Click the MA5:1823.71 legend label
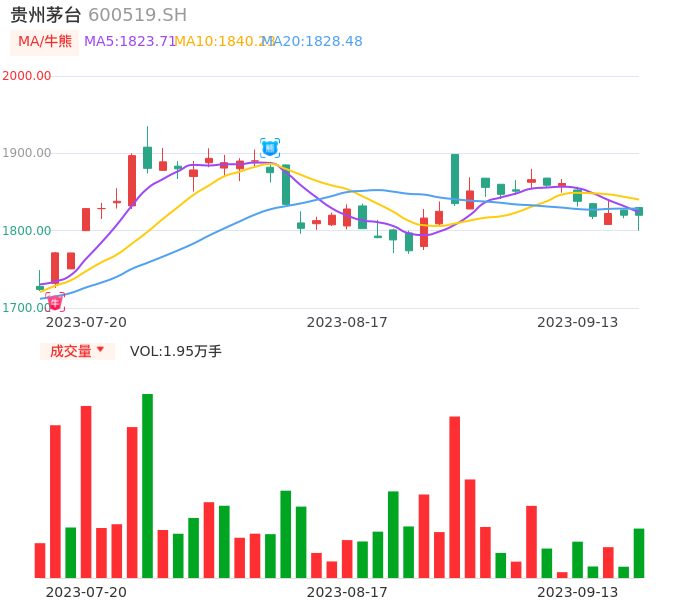 tap(130, 42)
